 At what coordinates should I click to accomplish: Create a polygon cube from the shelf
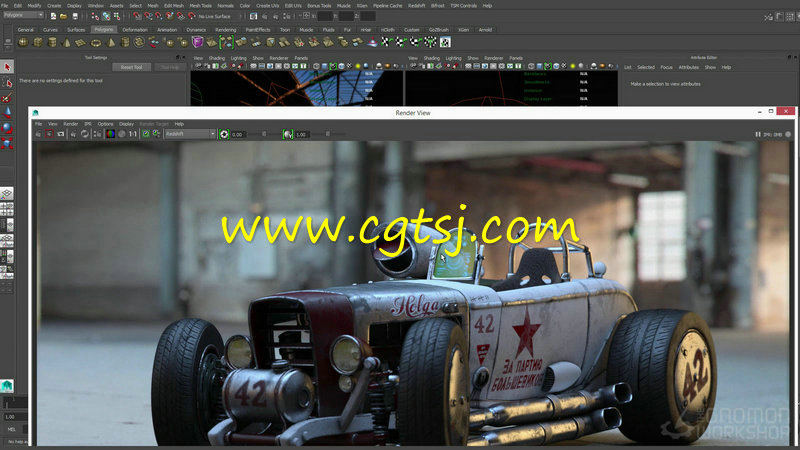coord(38,42)
